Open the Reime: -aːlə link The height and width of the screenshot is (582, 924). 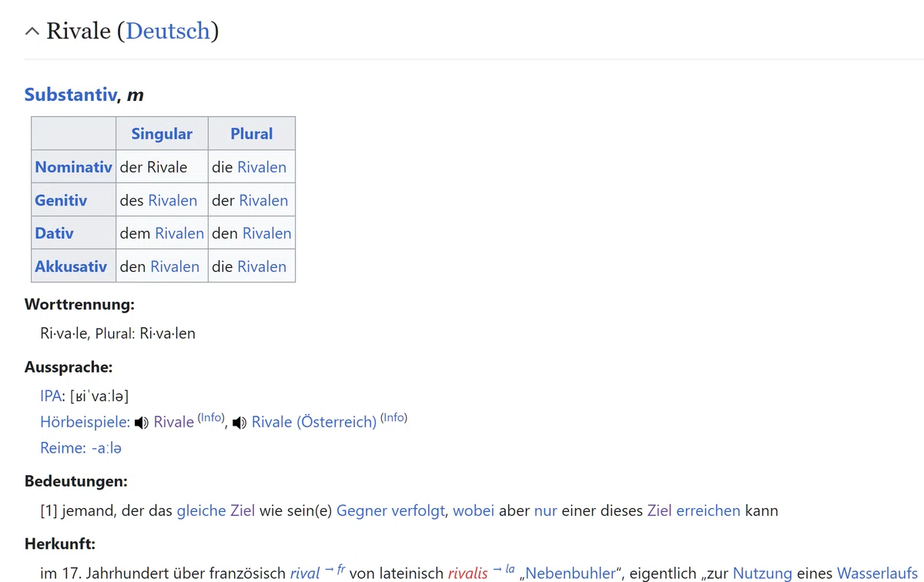(81, 448)
